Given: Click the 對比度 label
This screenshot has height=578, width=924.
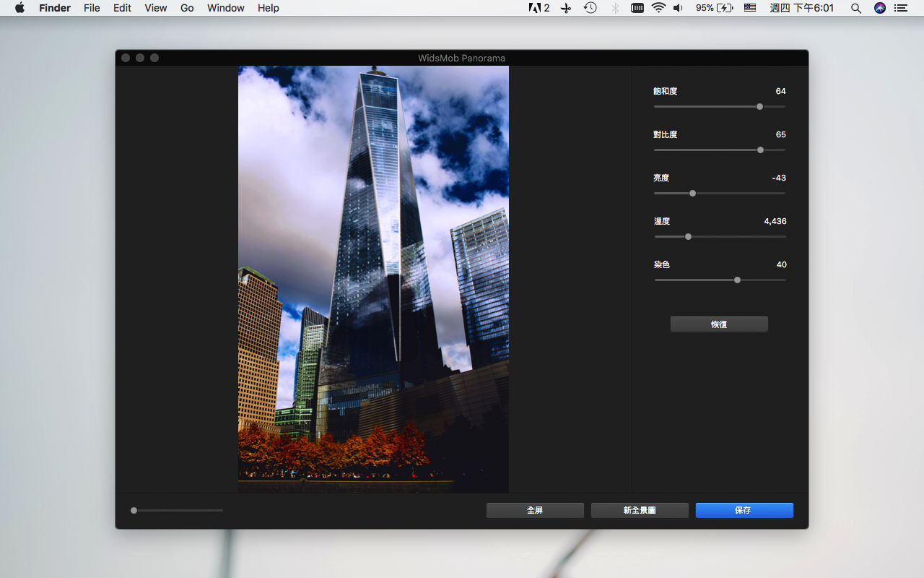Looking at the screenshot, I should (x=666, y=134).
